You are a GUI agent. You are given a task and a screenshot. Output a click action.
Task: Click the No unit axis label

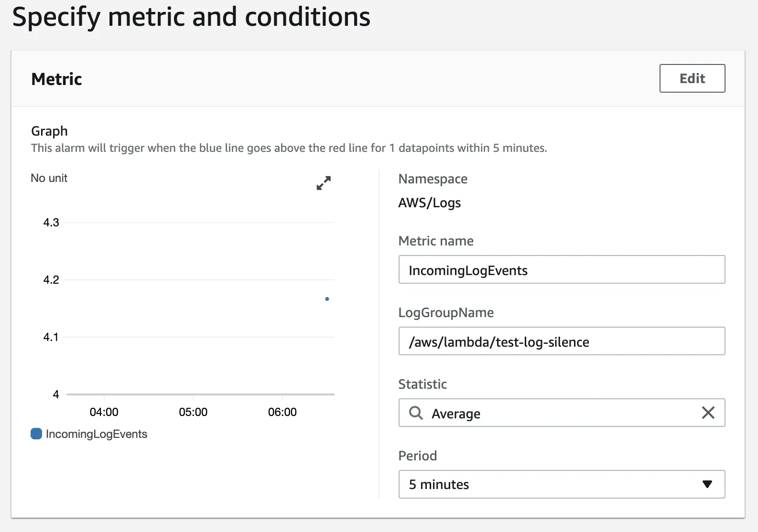[x=49, y=178]
